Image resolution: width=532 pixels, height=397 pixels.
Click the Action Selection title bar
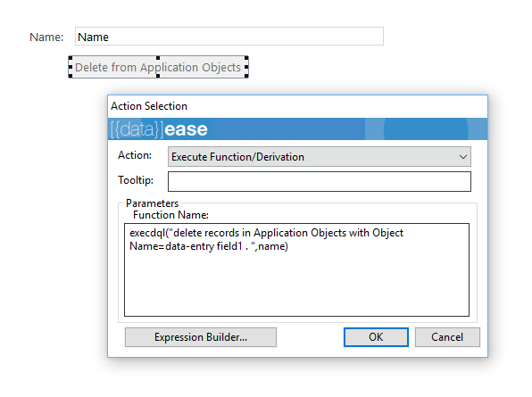(x=297, y=106)
